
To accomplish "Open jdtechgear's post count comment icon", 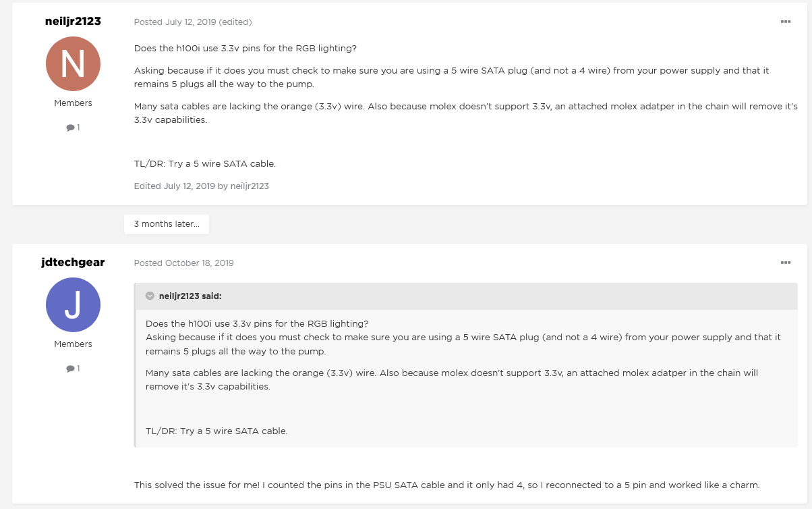I will coord(70,369).
